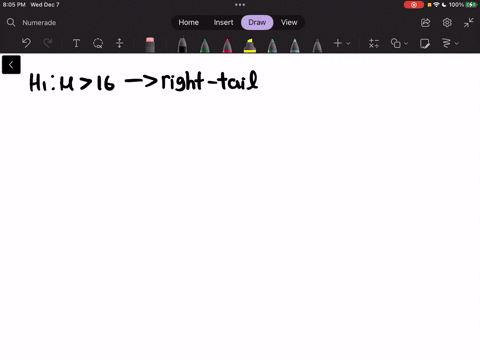Choose the Lasso select tool
The image size is (480, 360).
point(98,43)
